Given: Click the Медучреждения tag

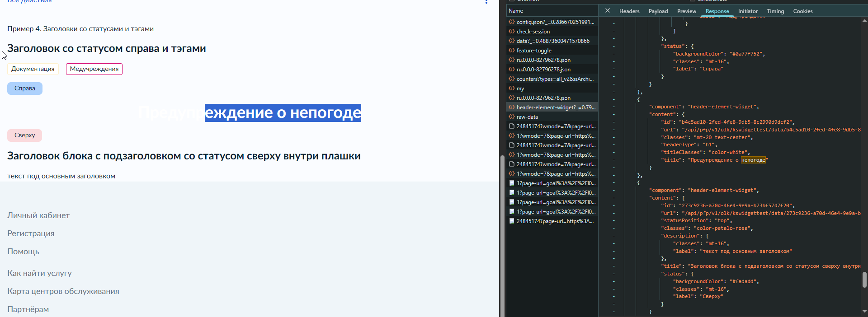Looking at the screenshot, I should point(94,69).
